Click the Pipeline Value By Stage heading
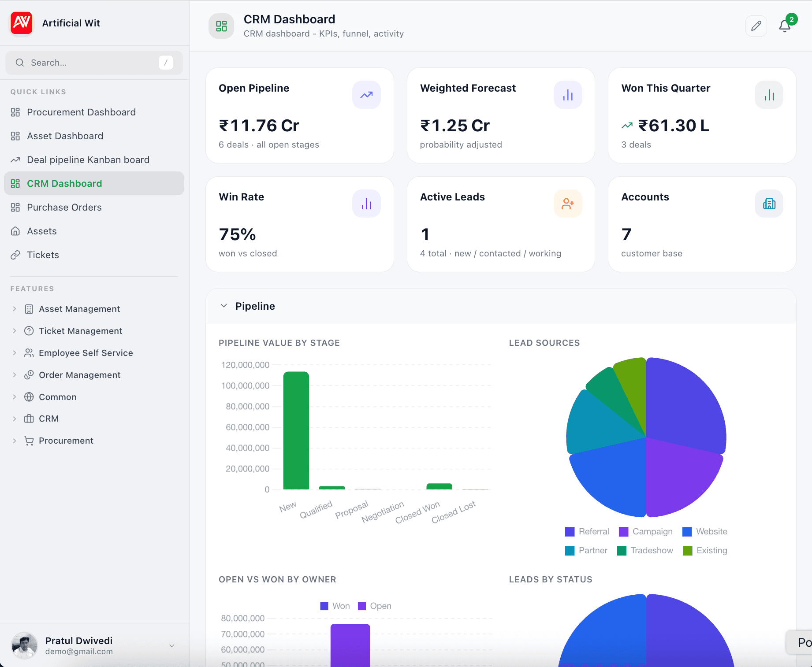 point(279,343)
